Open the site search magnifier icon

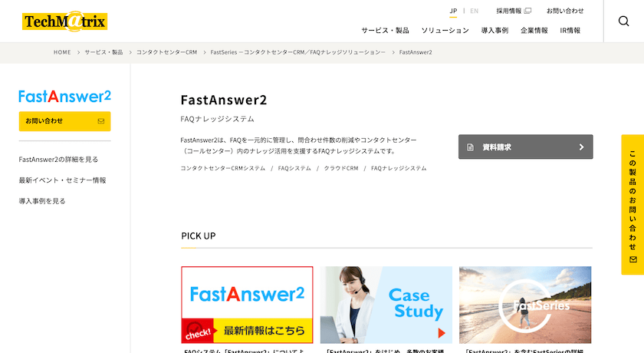623,21
